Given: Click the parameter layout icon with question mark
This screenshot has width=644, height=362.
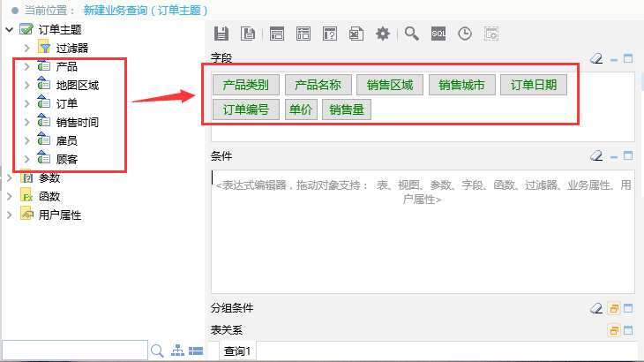Looking at the screenshot, I should 330,34.
